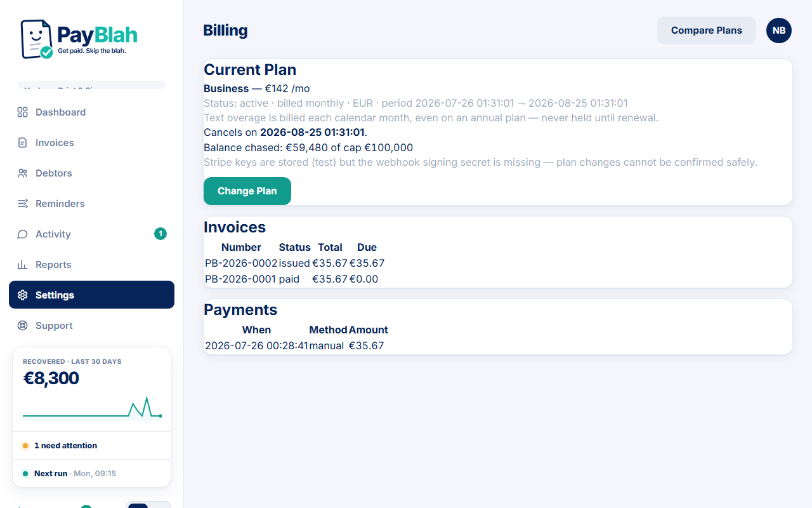This screenshot has height=508, width=812.
Task: Click the 'paid' status cell
Action: pos(289,279)
